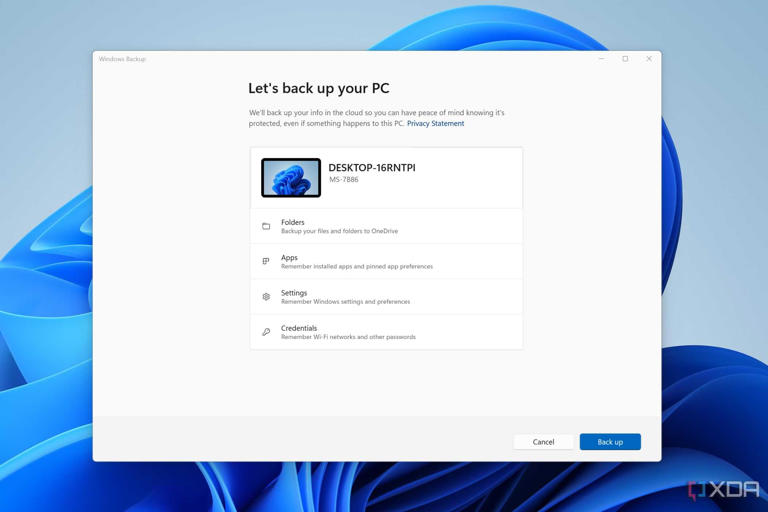Click the folder icon beside Folders
Viewport: 768px width, 512px height.
pyautogui.click(x=266, y=227)
